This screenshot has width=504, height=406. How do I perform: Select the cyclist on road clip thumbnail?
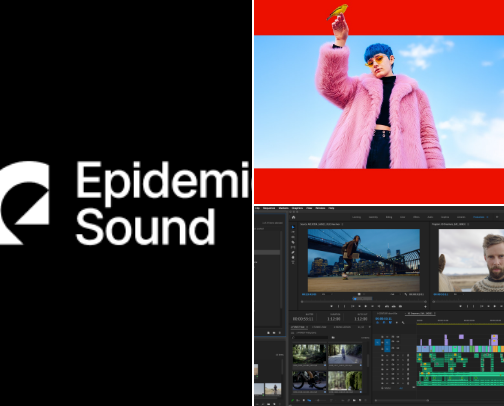coord(345,354)
